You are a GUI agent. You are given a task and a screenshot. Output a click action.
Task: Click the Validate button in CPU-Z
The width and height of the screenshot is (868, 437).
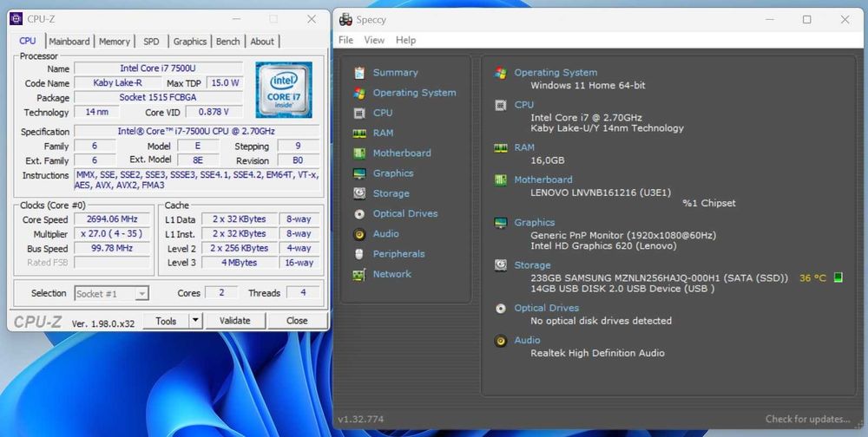234,320
